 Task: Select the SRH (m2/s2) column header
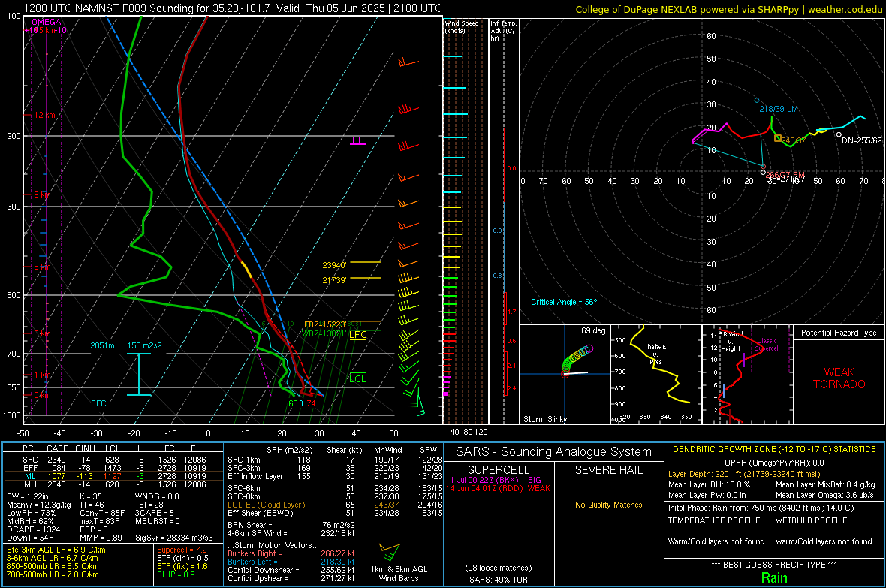click(289, 450)
